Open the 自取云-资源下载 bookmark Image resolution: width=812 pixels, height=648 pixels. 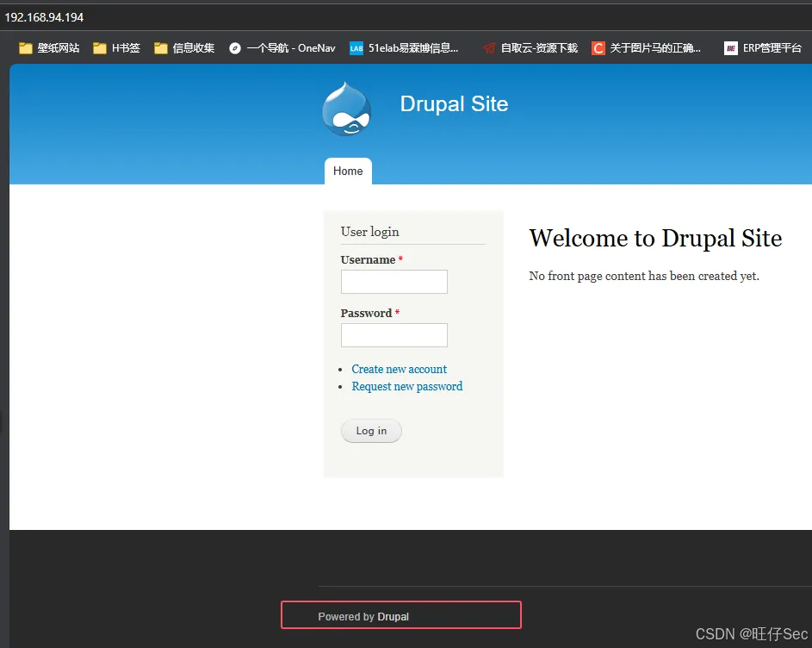(x=530, y=48)
